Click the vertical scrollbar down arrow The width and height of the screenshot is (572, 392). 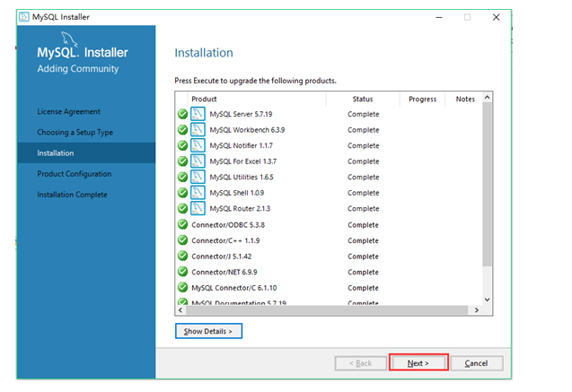tap(487, 300)
